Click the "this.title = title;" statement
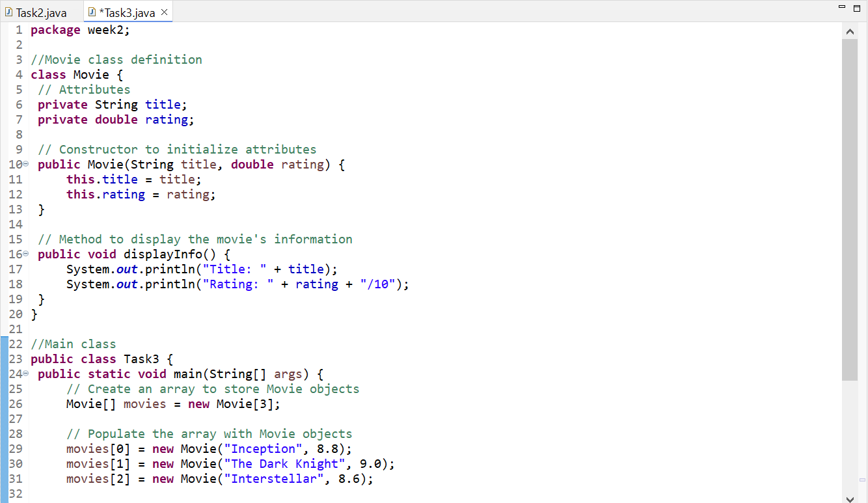Image resolution: width=868 pixels, height=503 pixels. 134,180
